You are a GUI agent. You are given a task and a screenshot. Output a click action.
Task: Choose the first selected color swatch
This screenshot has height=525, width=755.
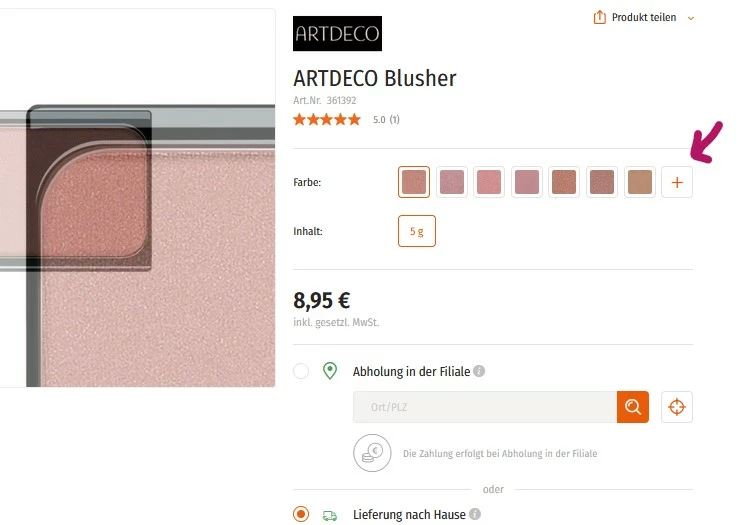point(414,182)
